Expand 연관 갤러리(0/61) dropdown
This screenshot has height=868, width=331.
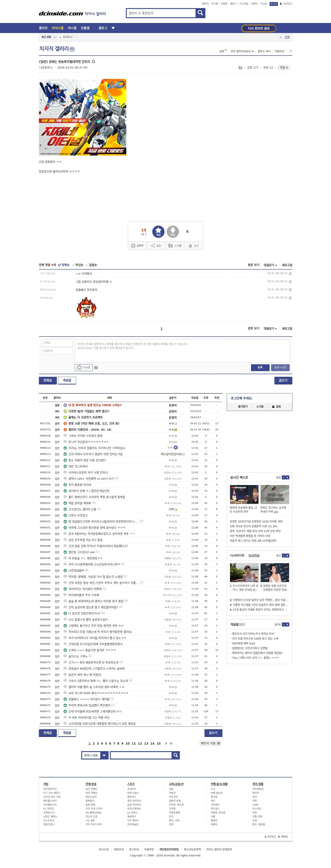[242, 51]
